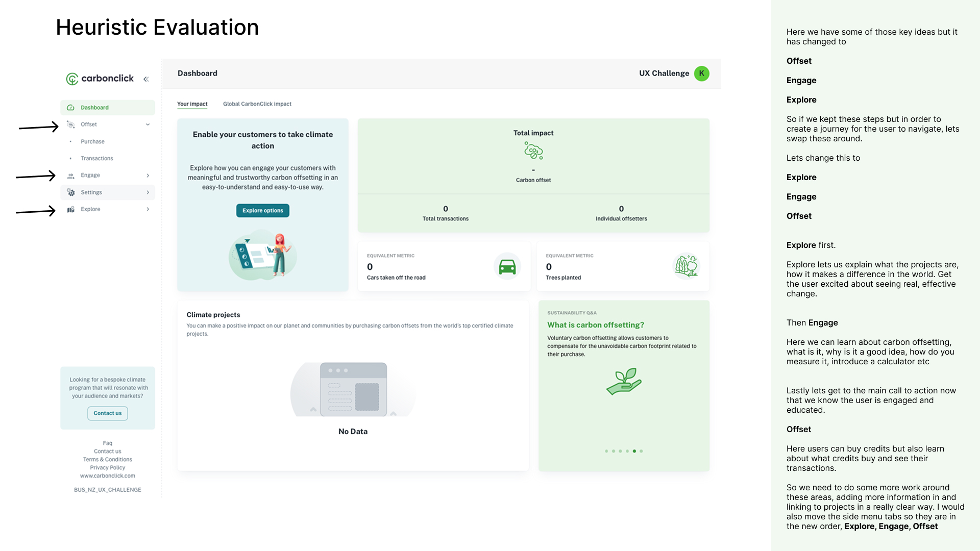
Task: Collapse the Offset menu chevron
Action: click(148, 124)
